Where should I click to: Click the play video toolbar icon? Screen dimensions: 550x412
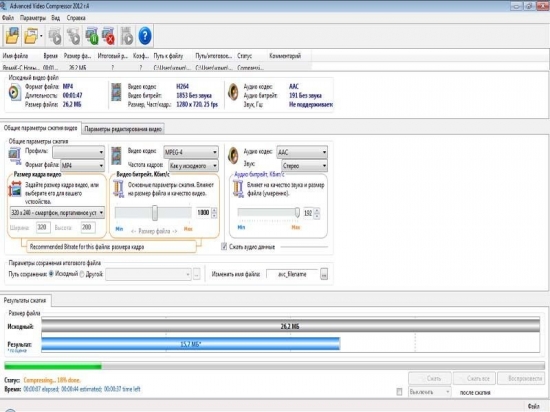click(127, 36)
